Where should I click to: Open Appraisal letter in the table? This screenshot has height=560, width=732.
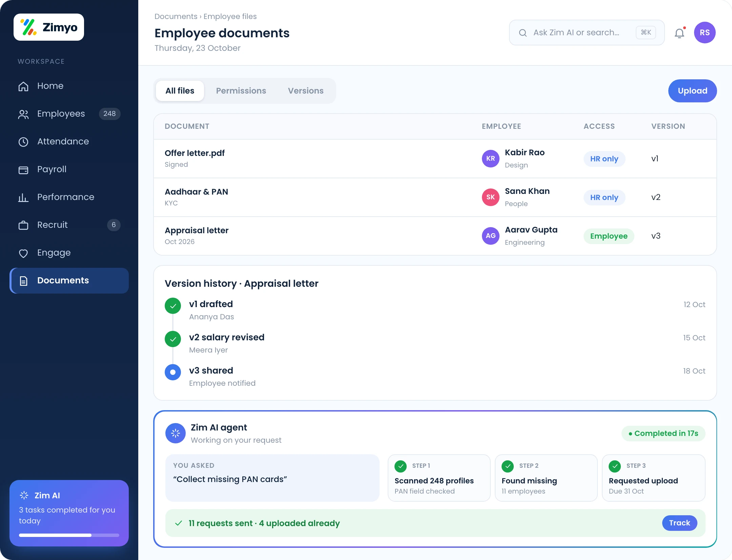tap(197, 231)
